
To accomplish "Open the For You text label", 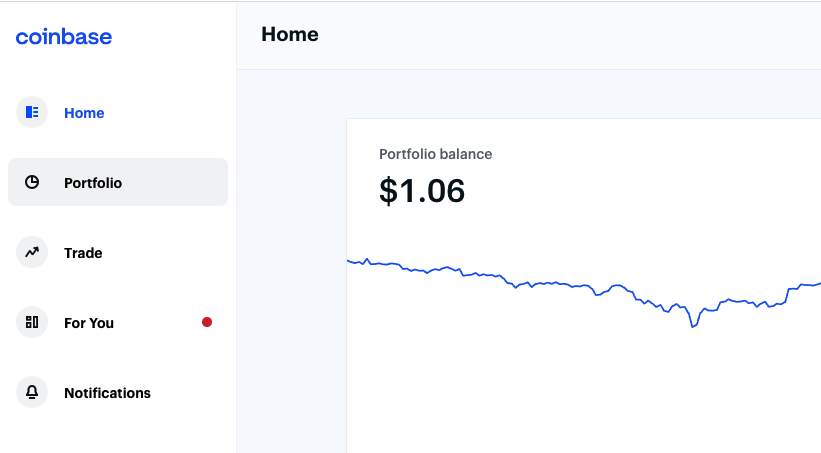I will pos(88,323).
